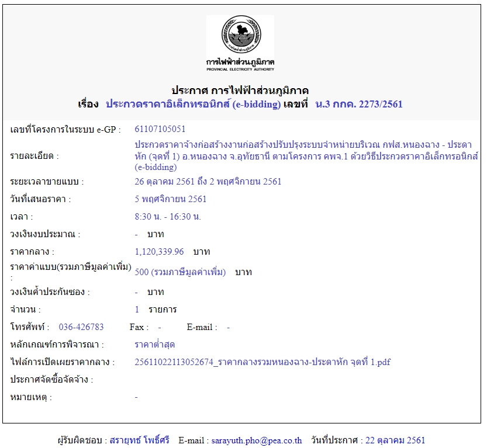Click the วงเงินค้ำประกันซอง label
The width and height of the screenshot is (487, 448).
tap(50, 292)
